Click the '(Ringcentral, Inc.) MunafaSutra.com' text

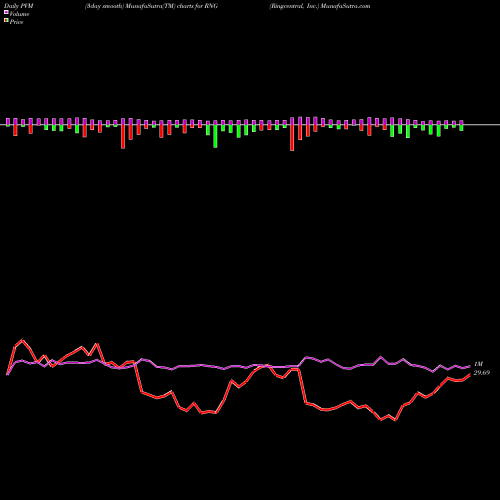click(320, 6)
